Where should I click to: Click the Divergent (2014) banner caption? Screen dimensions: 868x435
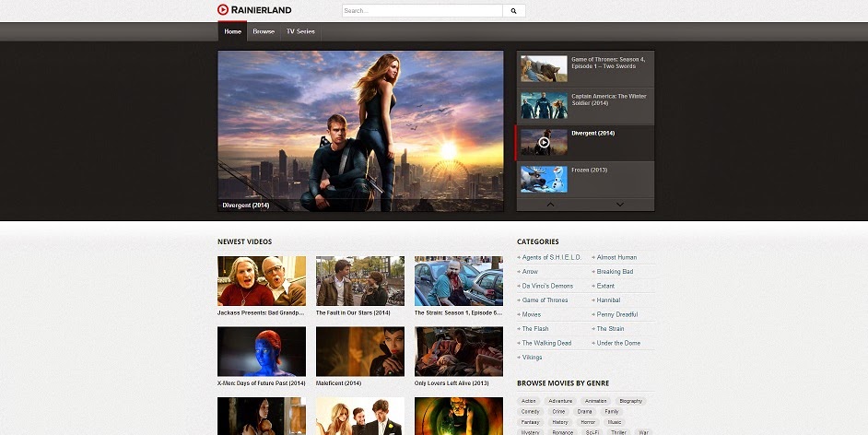click(246, 206)
